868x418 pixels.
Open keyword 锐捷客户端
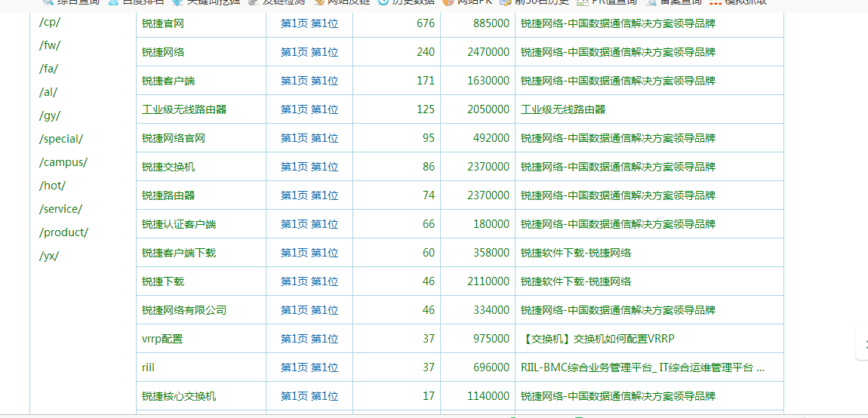tap(168, 81)
